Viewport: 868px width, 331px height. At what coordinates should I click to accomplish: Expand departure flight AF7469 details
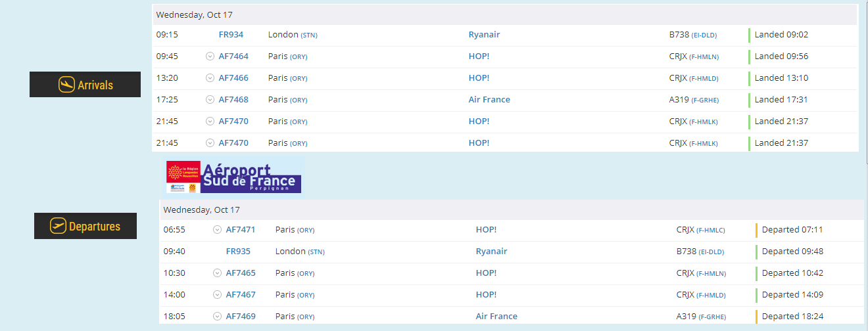pos(217,317)
